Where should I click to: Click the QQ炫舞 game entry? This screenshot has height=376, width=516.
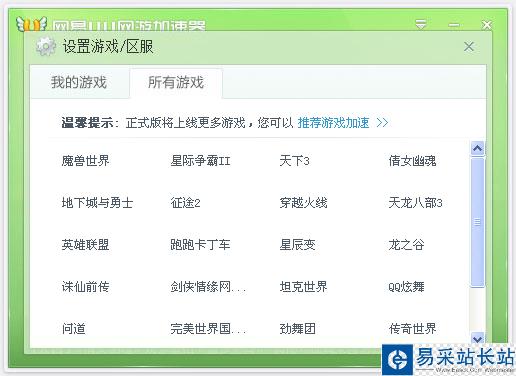(x=406, y=287)
